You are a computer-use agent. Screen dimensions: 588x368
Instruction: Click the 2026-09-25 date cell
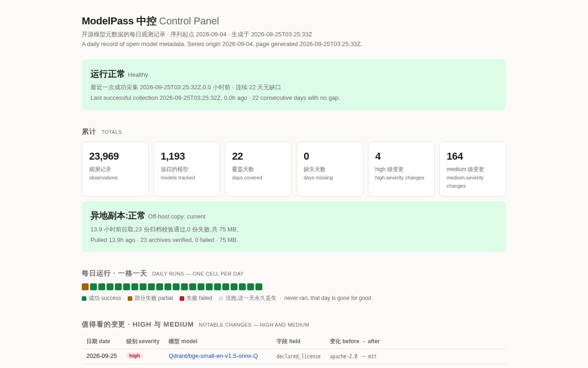[x=102, y=356]
